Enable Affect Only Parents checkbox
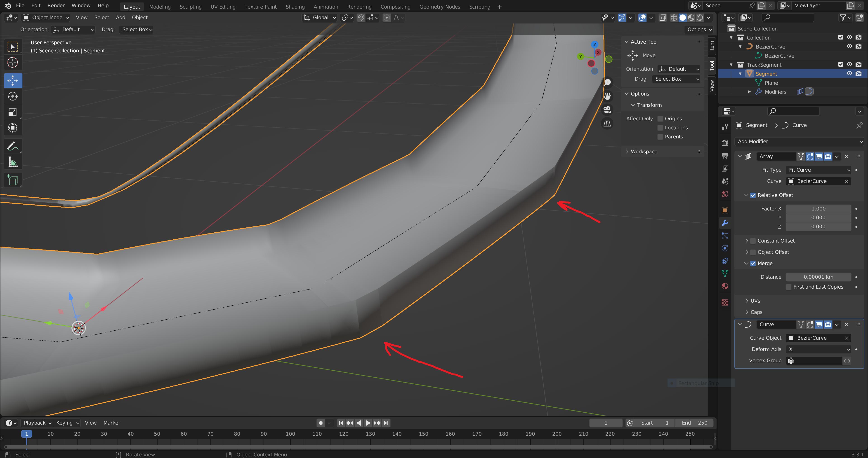 pyautogui.click(x=660, y=137)
